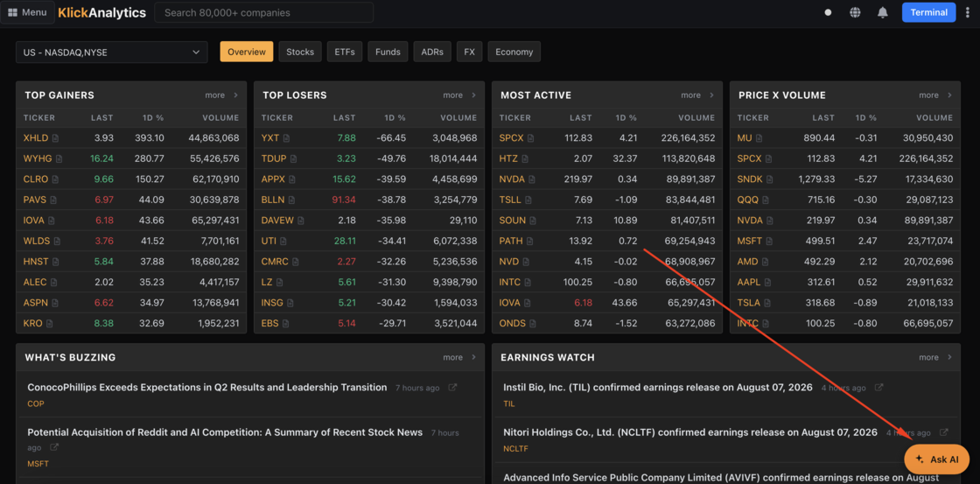Open the notifications bell
Viewport: 980px width, 484px height.
[x=883, y=12]
